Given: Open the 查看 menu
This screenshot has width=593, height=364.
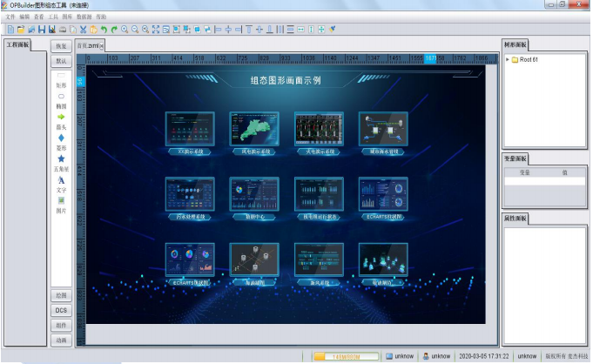Looking at the screenshot, I should coord(39,17).
